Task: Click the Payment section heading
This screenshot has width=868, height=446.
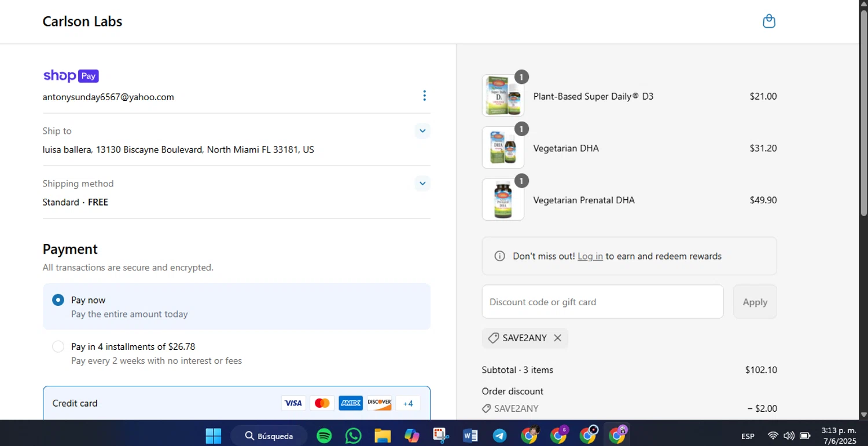Action: (70, 249)
